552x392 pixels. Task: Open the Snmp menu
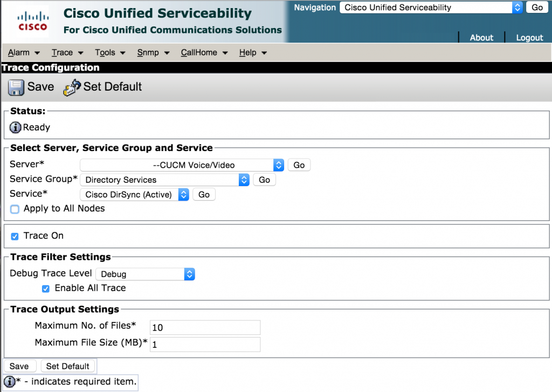153,52
